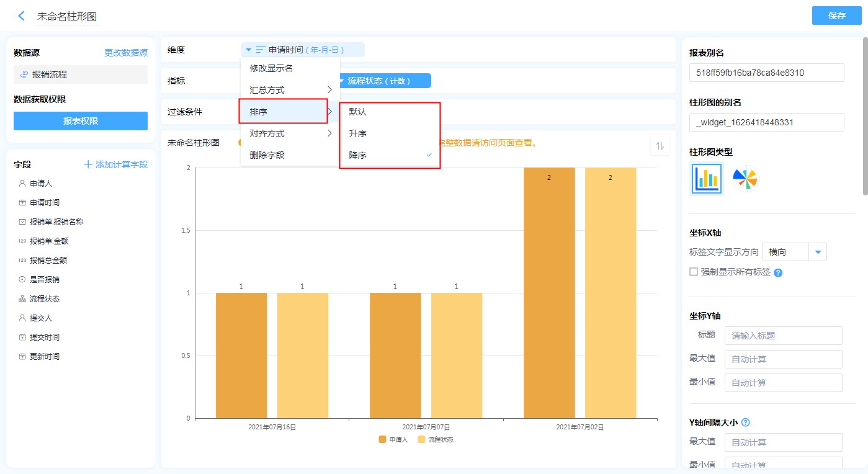Click the 报销流程 data source icon
The image size is (868, 474).
click(24, 74)
